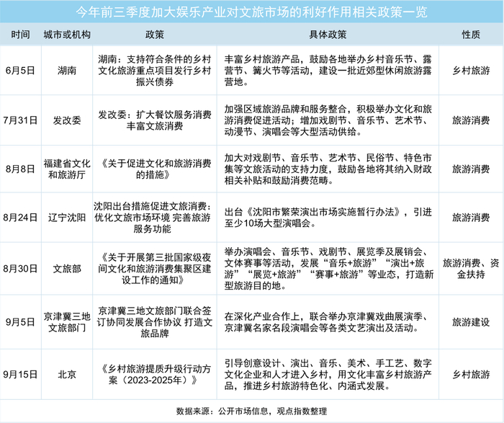Image resolution: width=504 pixels, height=423 pixels.
Task: Select the 政策 column header
Action: (155, 35)
